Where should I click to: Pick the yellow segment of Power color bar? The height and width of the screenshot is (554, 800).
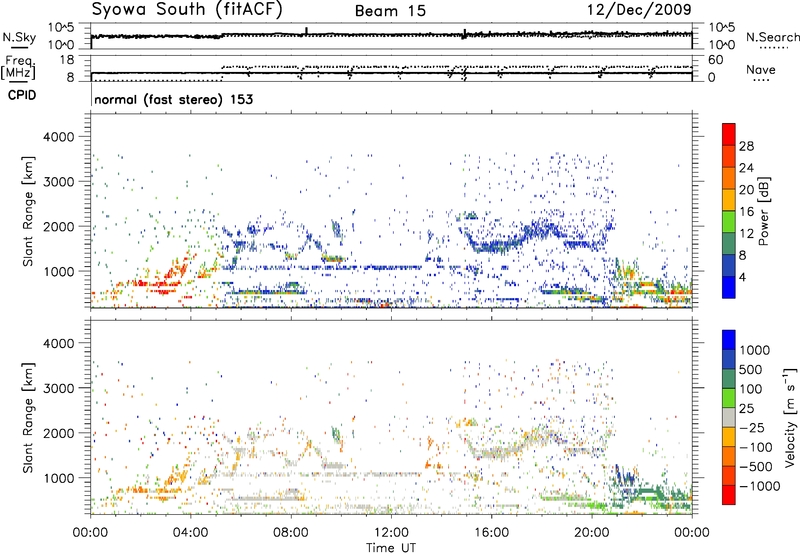(x=729, y=200)
